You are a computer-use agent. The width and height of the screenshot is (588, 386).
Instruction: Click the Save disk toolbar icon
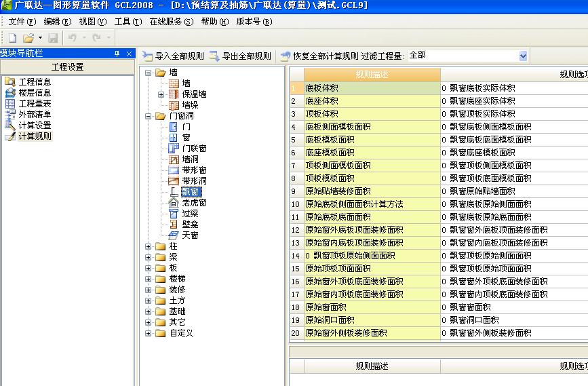pyautogui.click(x=53, y=37)
